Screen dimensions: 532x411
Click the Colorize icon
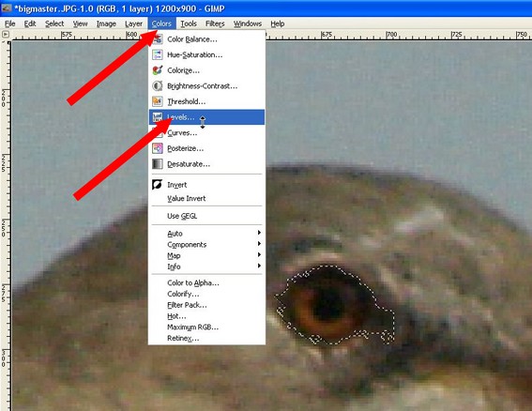(x=157, y=70)
